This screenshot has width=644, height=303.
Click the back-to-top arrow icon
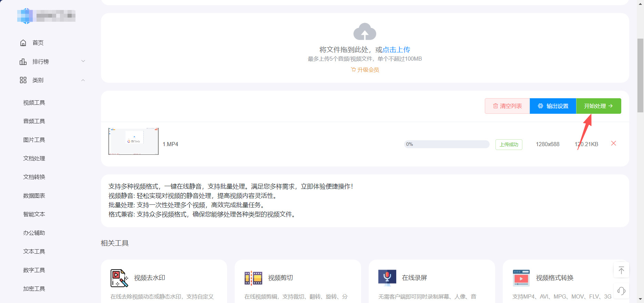621,270
